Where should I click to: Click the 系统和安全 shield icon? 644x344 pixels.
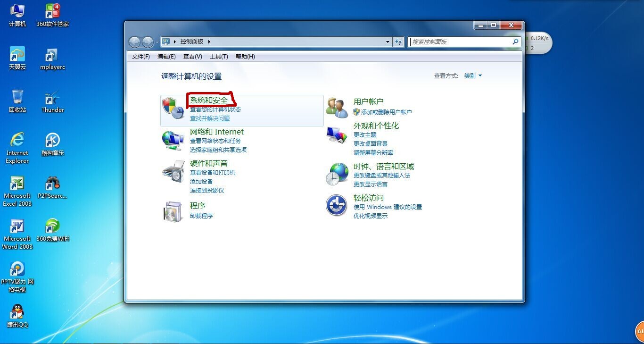click(173, 108)
